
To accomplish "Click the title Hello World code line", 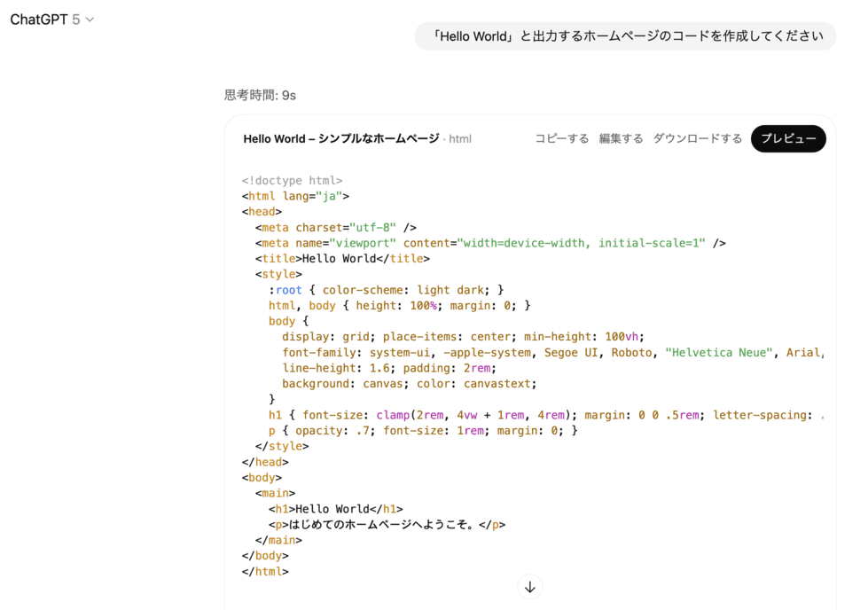I will coord(342,259).
